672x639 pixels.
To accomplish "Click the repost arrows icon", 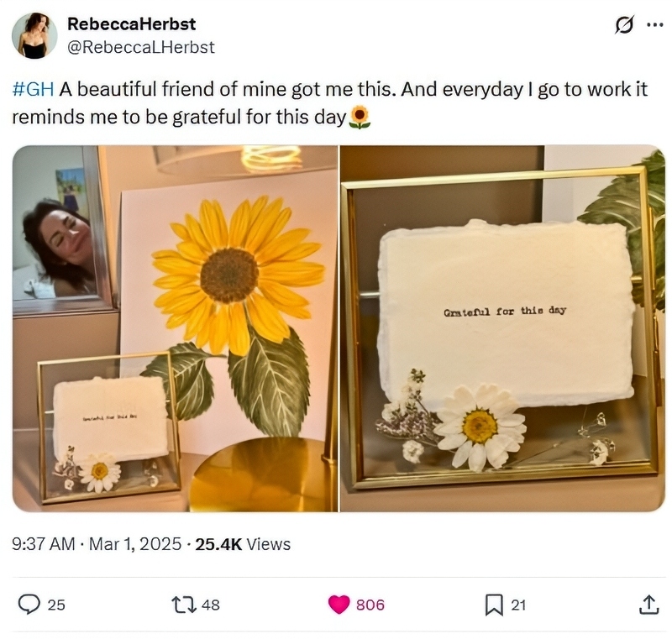I will pyautogui.click(x=185, y=603).
